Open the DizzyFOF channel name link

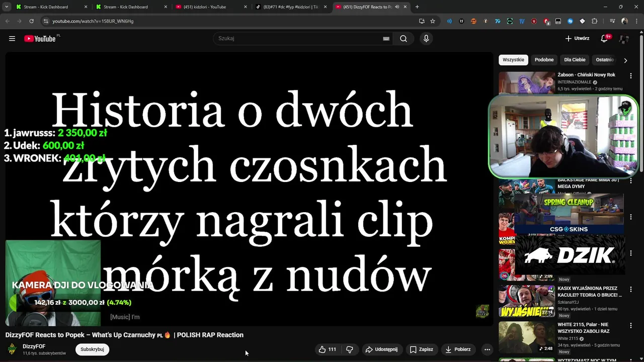(34, 346)
